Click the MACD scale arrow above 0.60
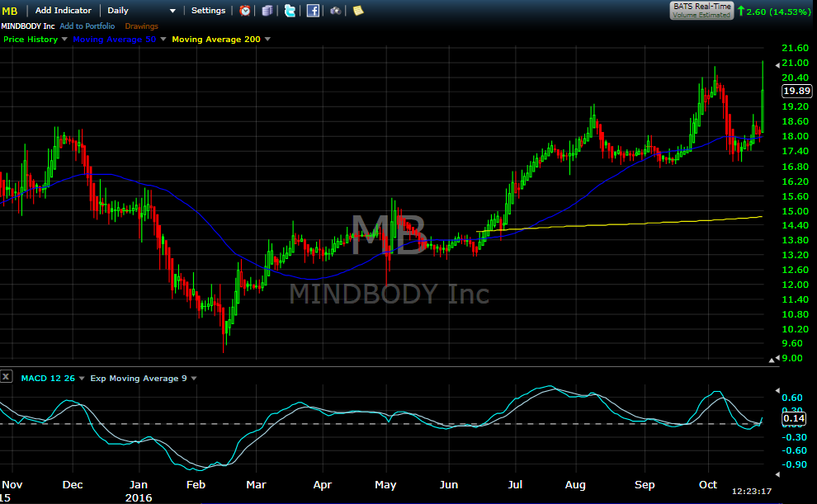817x504 pixels. pos(777,390)
